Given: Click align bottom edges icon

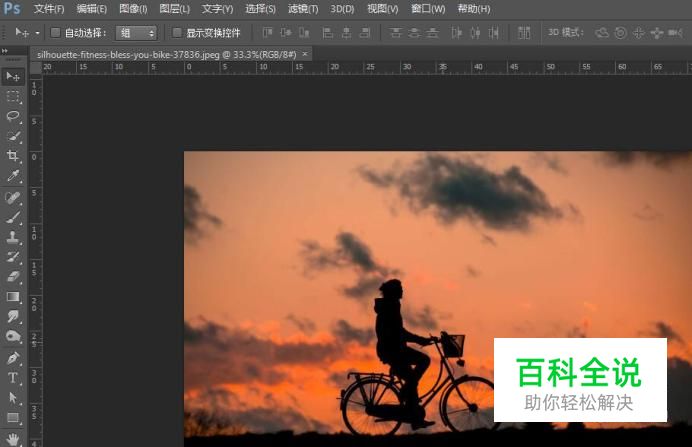Looking at the screenshot, I should point(304,33).
